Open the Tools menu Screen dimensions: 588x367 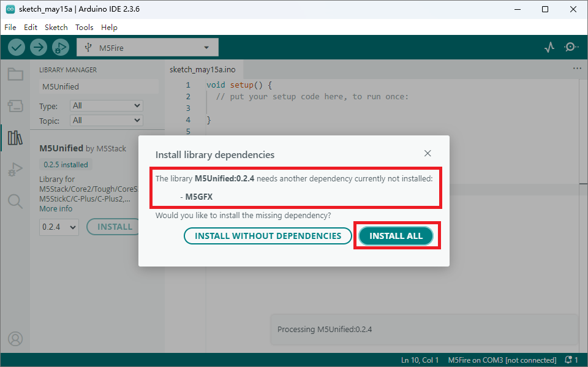[x=85, y=28]
